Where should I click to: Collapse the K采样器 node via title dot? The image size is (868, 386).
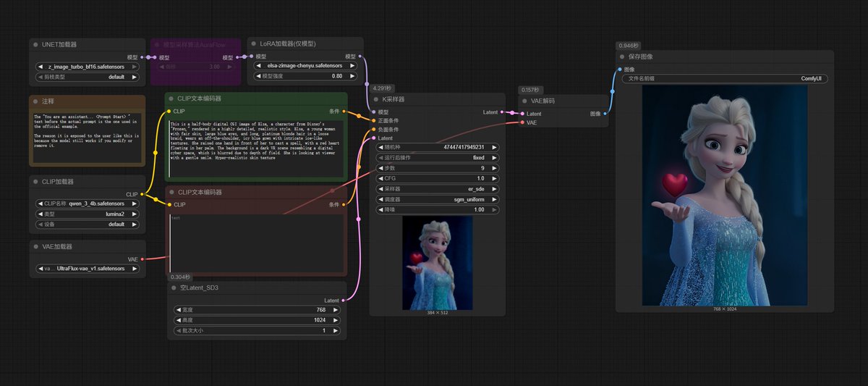(x=375, y=99)
